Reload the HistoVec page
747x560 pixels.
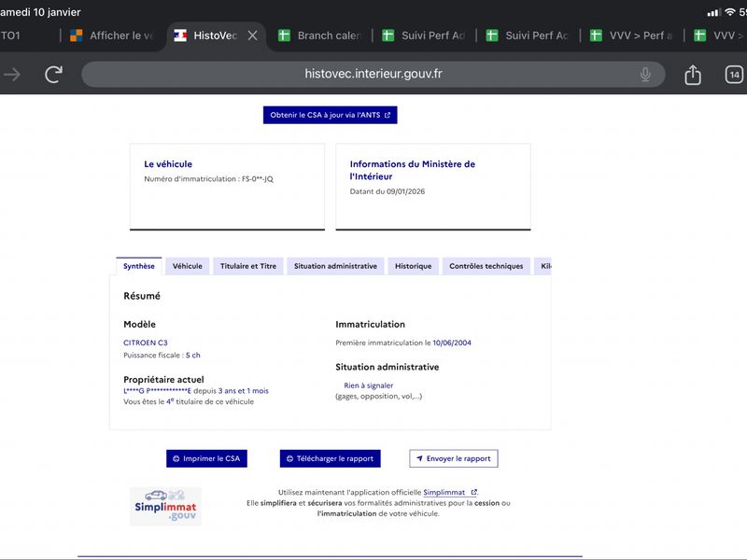(x=54, y=75)
